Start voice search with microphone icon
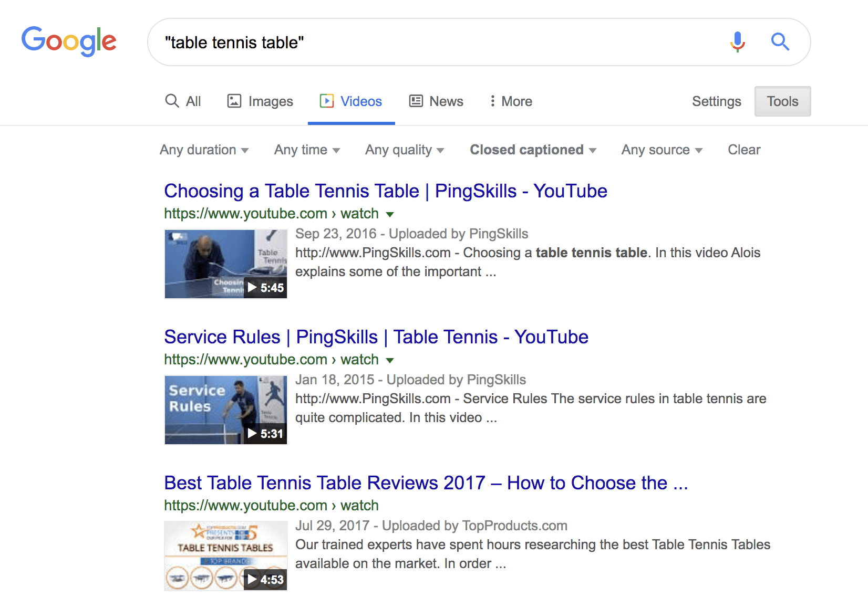Viewport: 868px width, 608px height. (737, 41)
